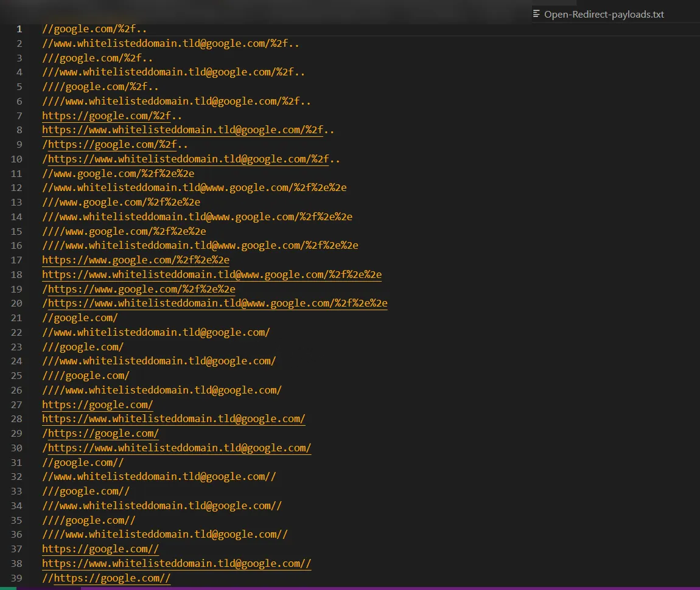
Task: Click line 6 whitelisteddomain payload text
Action: coord(177,102)
